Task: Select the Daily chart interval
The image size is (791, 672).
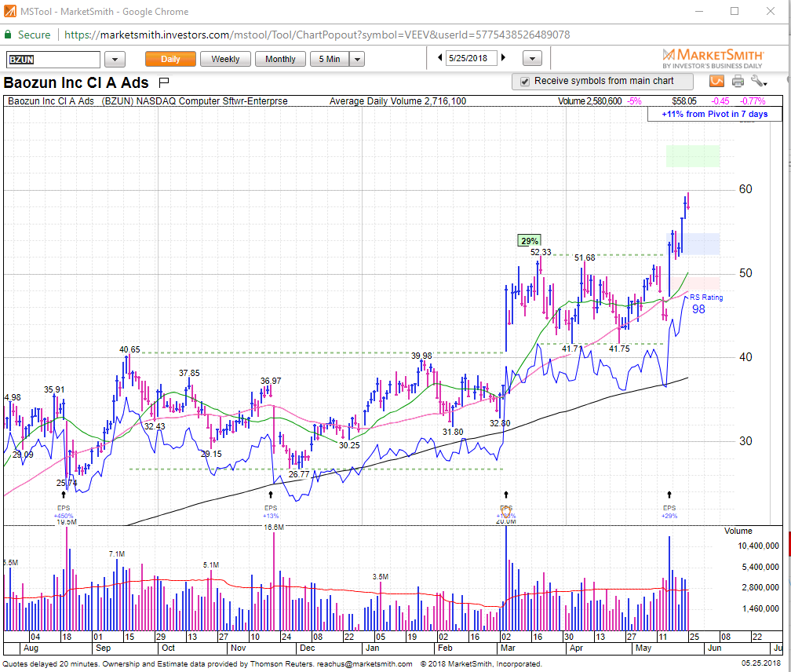Action: tap(170, 59)
